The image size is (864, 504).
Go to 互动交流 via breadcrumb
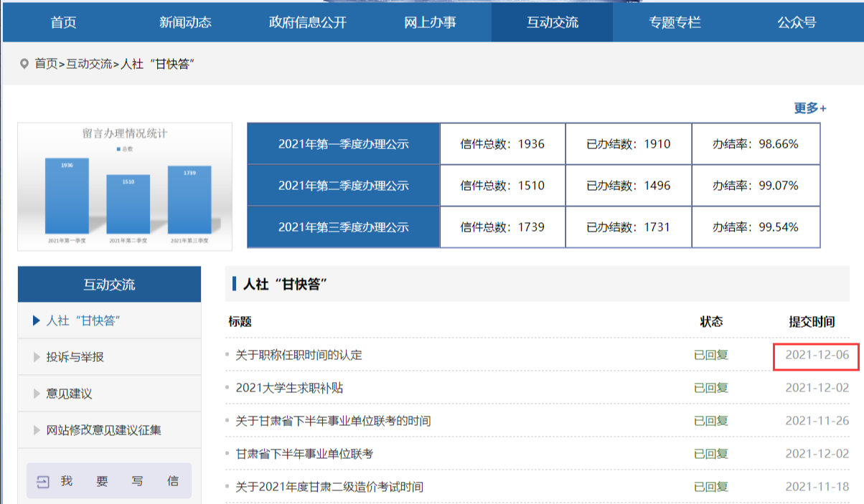89,64
